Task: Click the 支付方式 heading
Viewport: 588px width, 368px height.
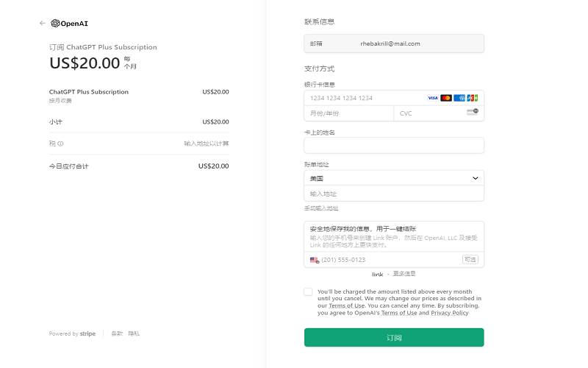Action: 319,68
